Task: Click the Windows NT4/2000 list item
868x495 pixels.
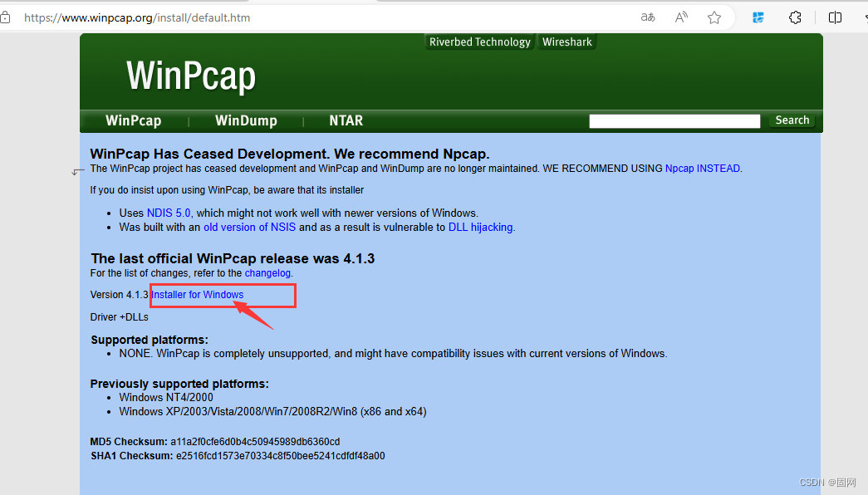Action: (x=166, y=398)
